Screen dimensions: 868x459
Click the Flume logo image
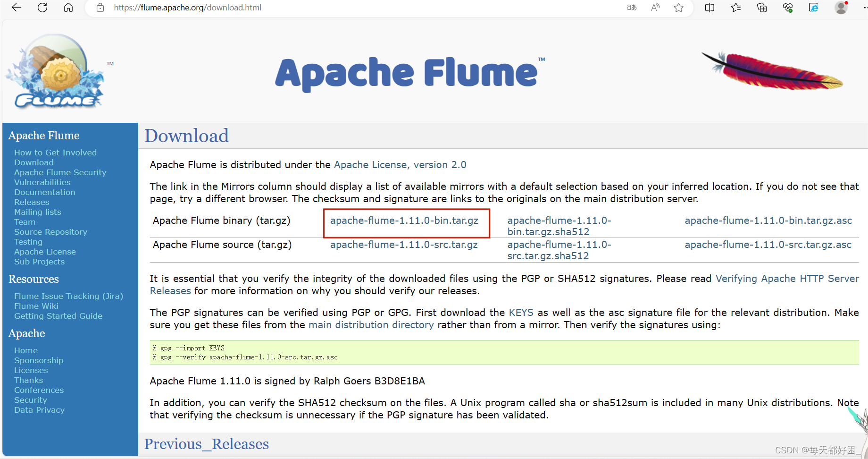click(56, 71)
